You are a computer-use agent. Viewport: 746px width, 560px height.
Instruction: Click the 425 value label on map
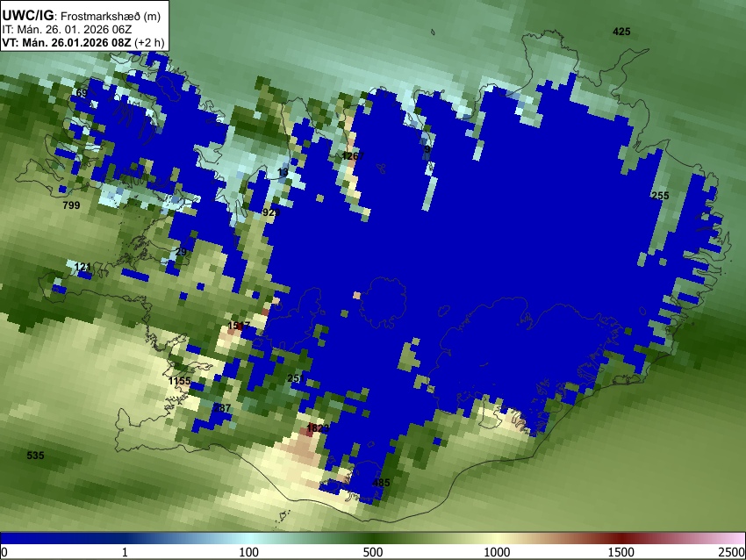pos(621,32)
